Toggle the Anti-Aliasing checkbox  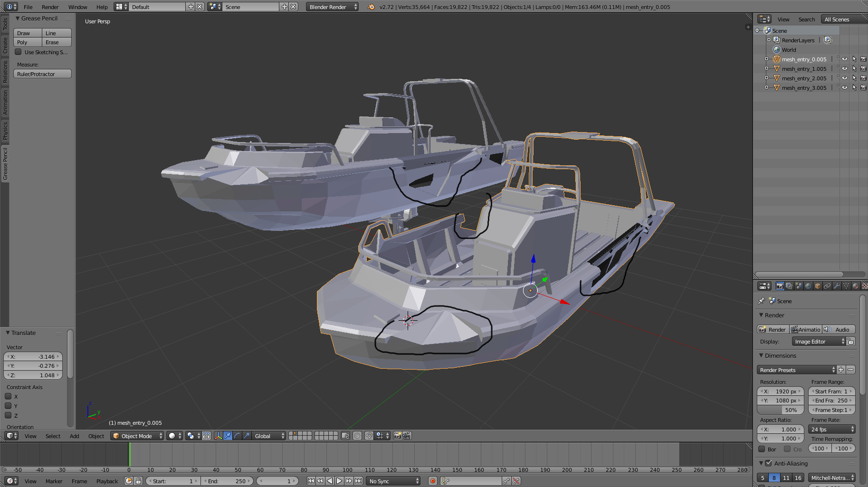click(x=768, y=463)
